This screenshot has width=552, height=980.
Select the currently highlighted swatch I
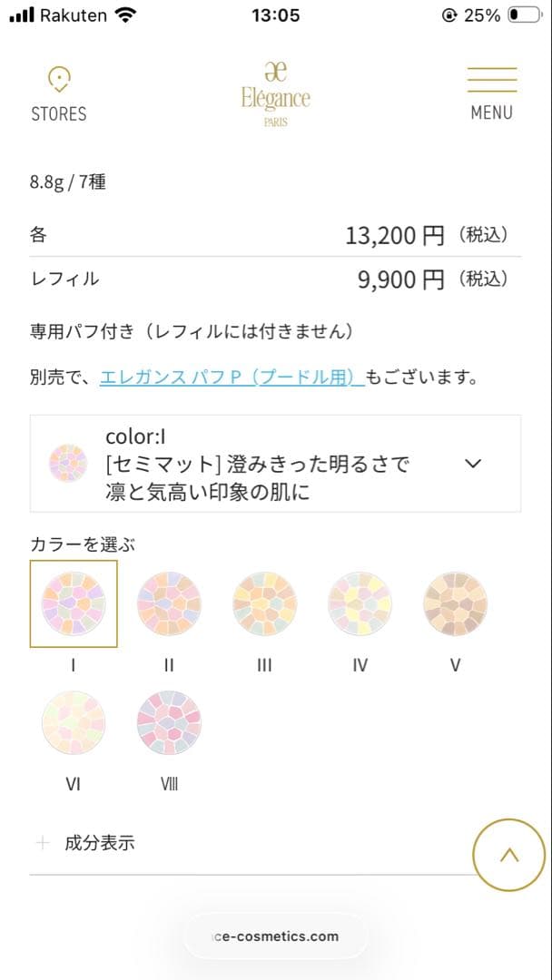(74, 603)
